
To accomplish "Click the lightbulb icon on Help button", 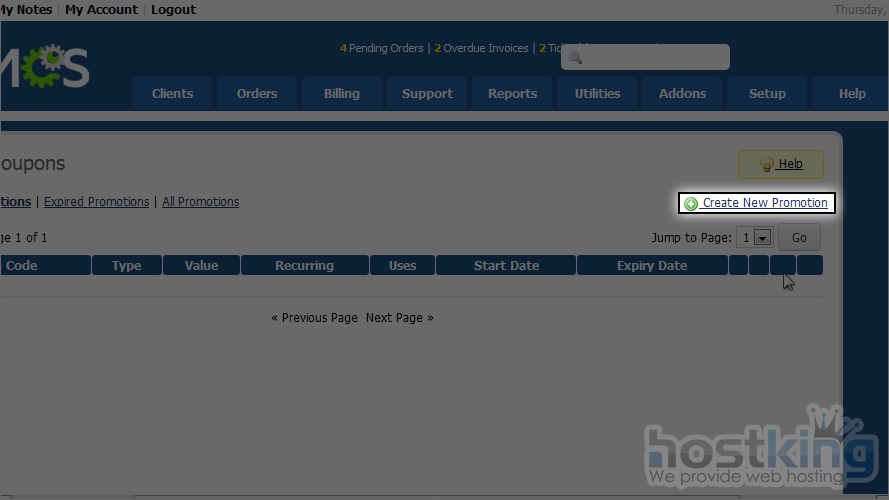I will coord(767,164).
